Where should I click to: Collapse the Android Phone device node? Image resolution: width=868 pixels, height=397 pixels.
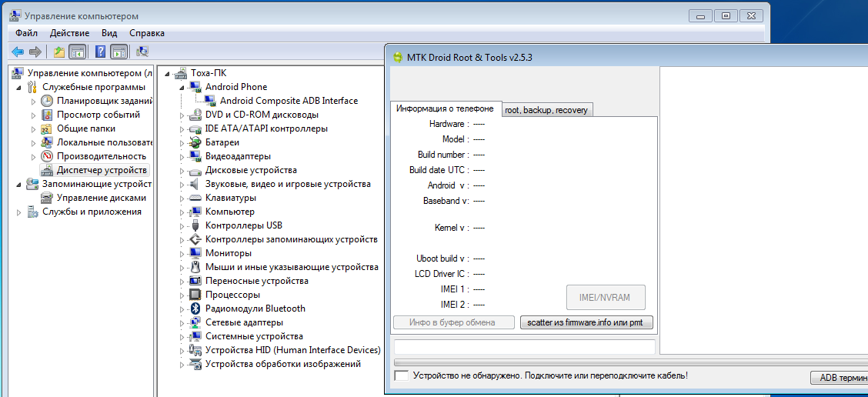pyautogui.click(x=182, y=87)
